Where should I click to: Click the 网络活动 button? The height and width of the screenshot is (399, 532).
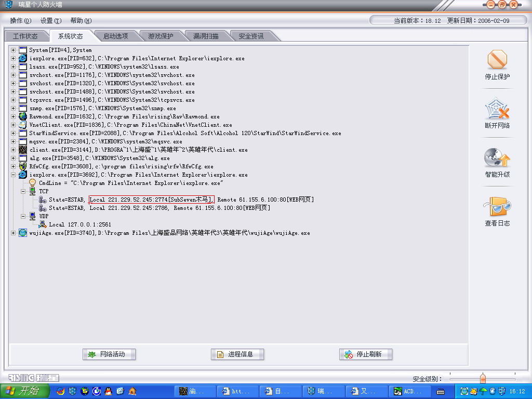click(x=109, y=354)
